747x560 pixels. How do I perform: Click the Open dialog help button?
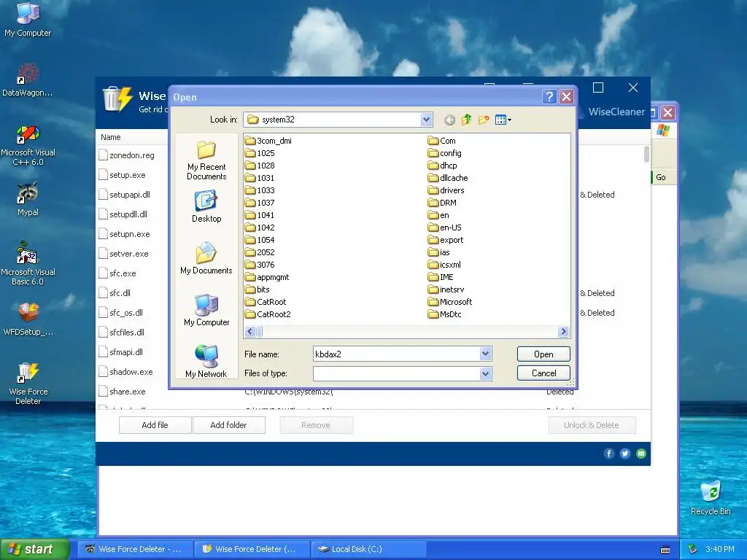(x=549, y=97)
